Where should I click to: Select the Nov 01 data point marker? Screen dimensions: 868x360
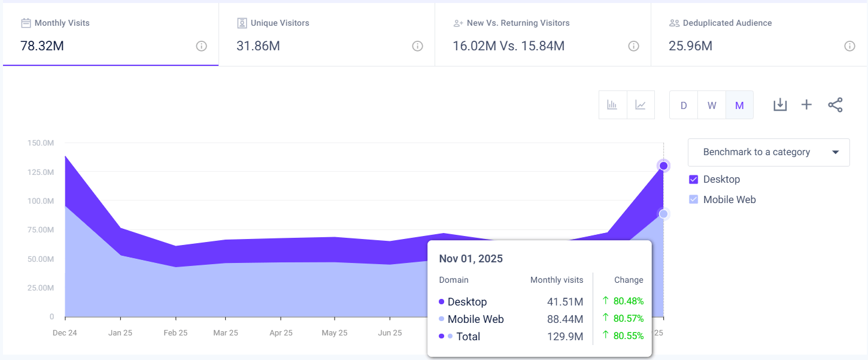(x=663, y=165)
